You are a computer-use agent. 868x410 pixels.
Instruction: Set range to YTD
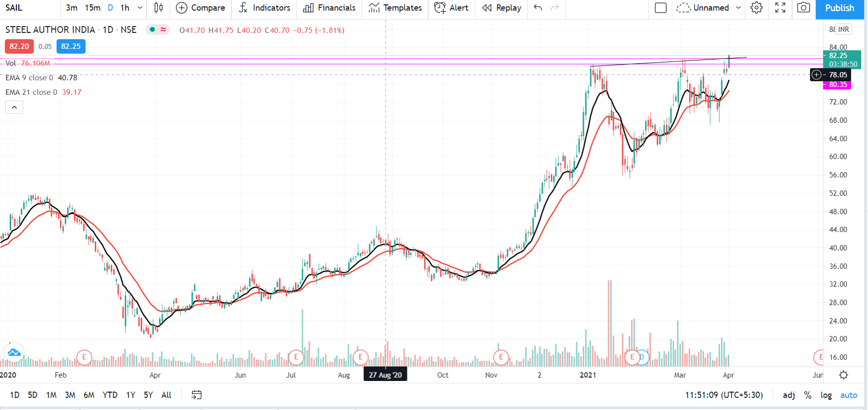(110, 395)
